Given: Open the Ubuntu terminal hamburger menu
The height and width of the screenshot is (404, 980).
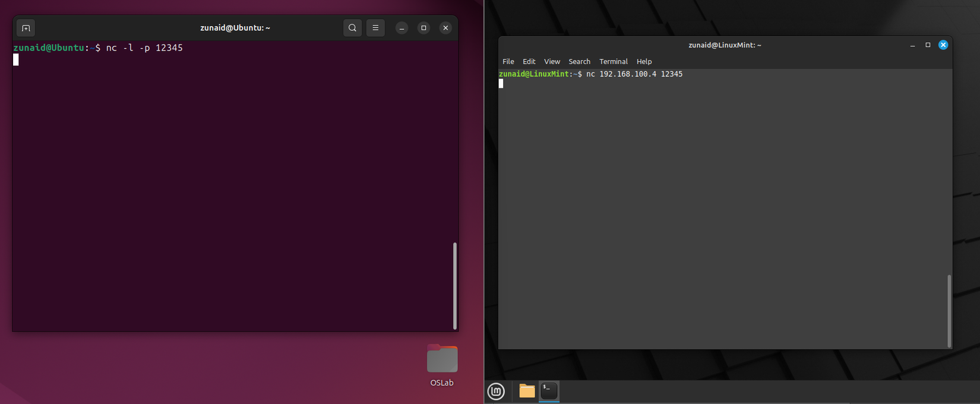Looking at the screenshot, I should point(375,28).
